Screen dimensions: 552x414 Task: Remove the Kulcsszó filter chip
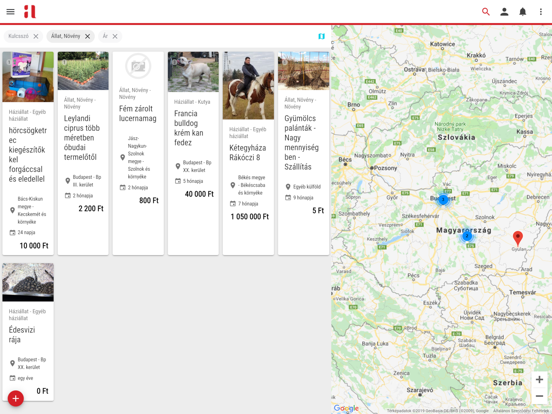click(36, 36)
